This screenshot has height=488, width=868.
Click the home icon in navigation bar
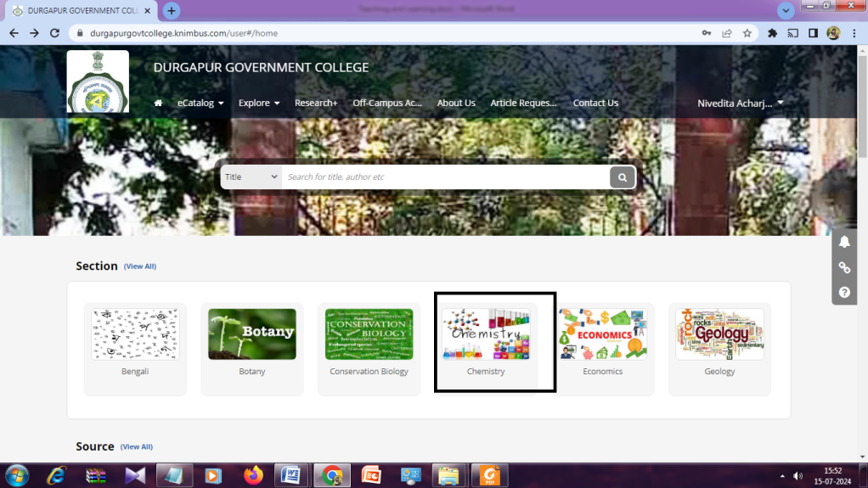[158, 104]
